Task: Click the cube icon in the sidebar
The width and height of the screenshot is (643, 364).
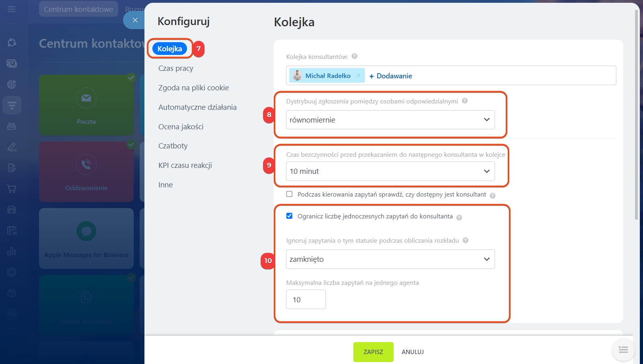Action: 12,293
